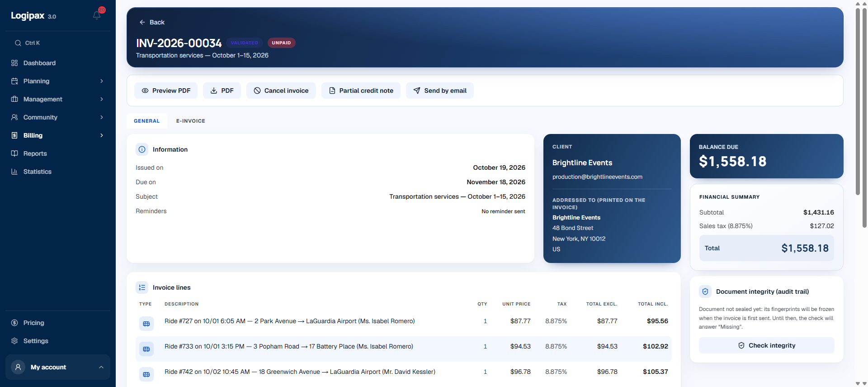Go to Pricing in the sidebar
Viewport: 868px width, 387px height.
[58, 323]
